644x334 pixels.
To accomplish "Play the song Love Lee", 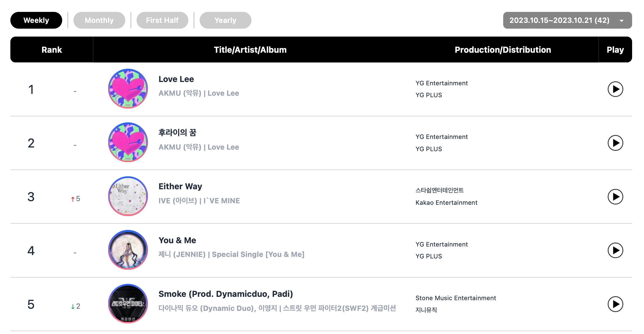I will click(615, 89).
